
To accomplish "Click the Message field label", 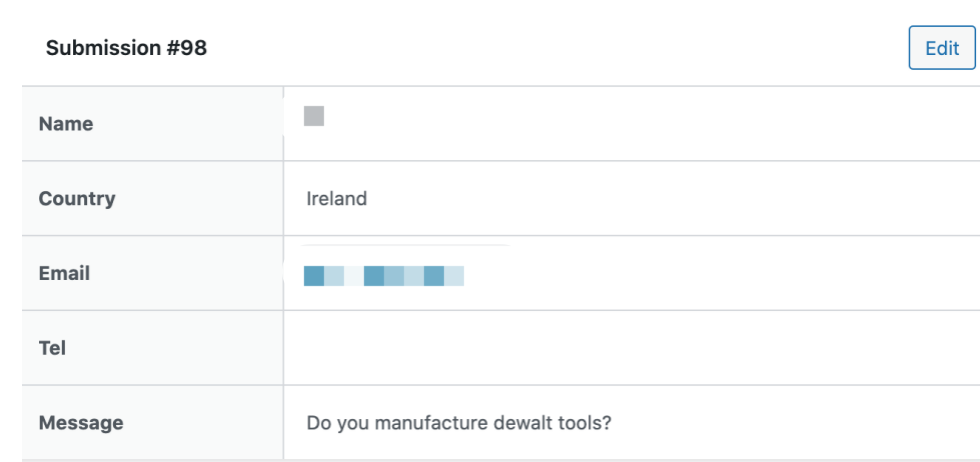I will click(x=81, y=423).
